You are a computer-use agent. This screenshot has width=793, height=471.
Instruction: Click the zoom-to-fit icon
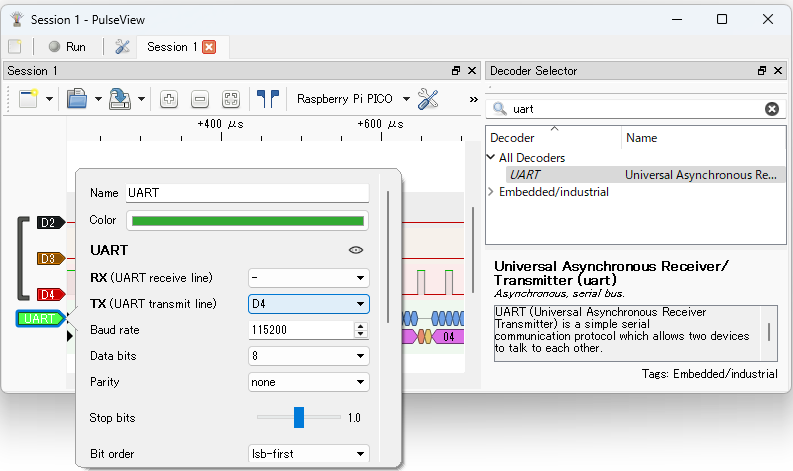pos(231,99)
